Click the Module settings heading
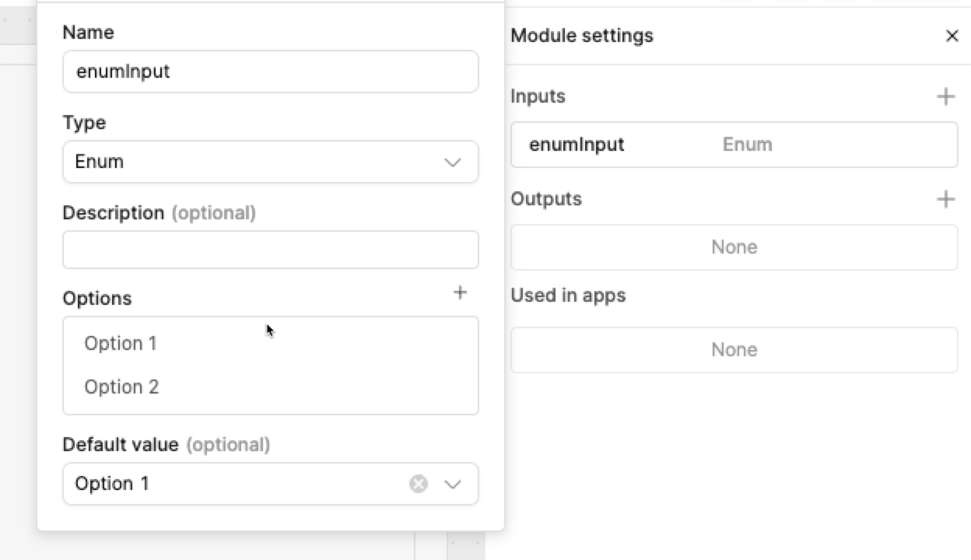The image size is (971, 560). click(x=582, y=36)
